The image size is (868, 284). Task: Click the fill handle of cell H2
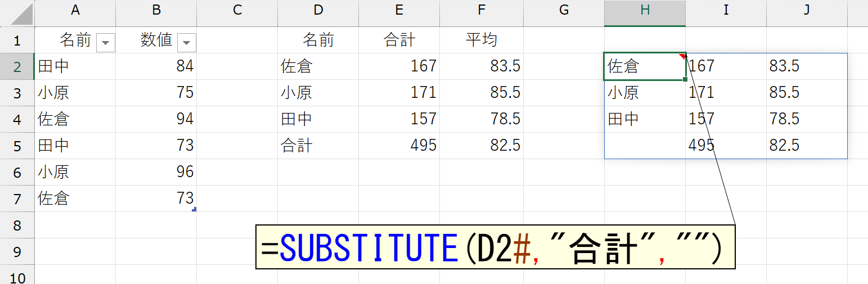click(685, 80)
